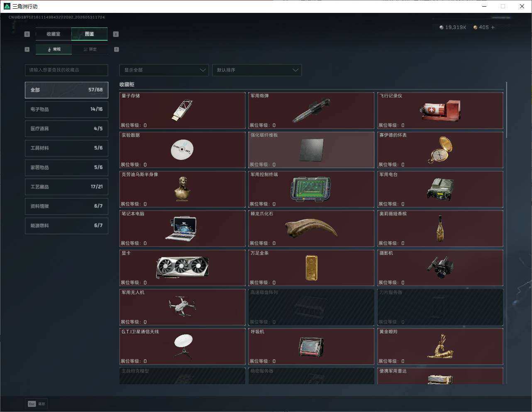Switch to the 图鉴 tab
Viewport: 532px width, 412px height.
[90, 34]
